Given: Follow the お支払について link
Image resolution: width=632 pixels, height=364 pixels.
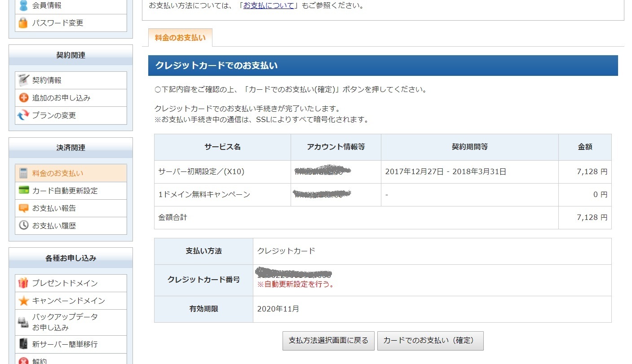Looking at the screenshot, I should 269,5.
